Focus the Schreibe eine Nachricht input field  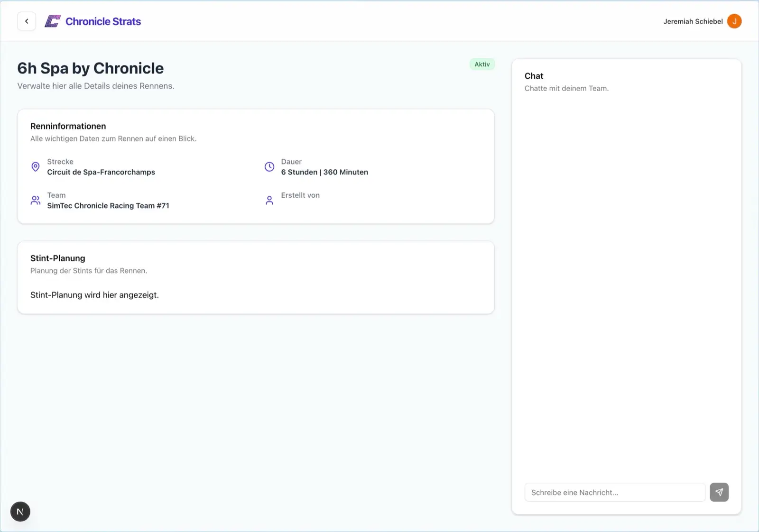(615, 492)
